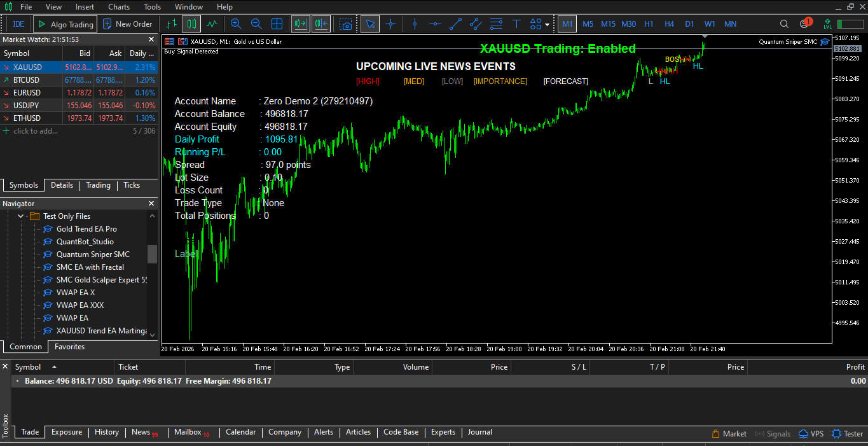Open the Strategy Tester link
Viewport: 868px width, 446px height.
[848, 434]
